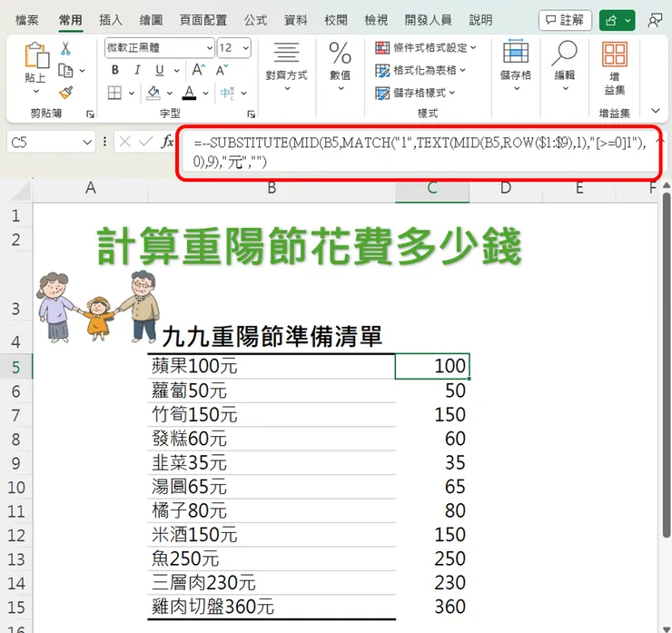Open the Name Box dropdown arrow
The height and width of the screenshot is (633, 672).
pos(87,142)
